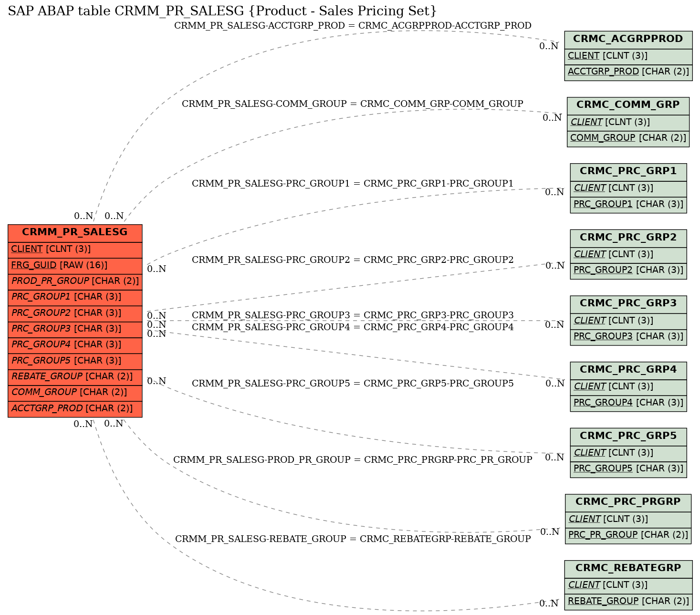Click CLIENT field in CRMC_PRC_GRP3
This screenshot has height=615, width=700.
tap(628, 321)
